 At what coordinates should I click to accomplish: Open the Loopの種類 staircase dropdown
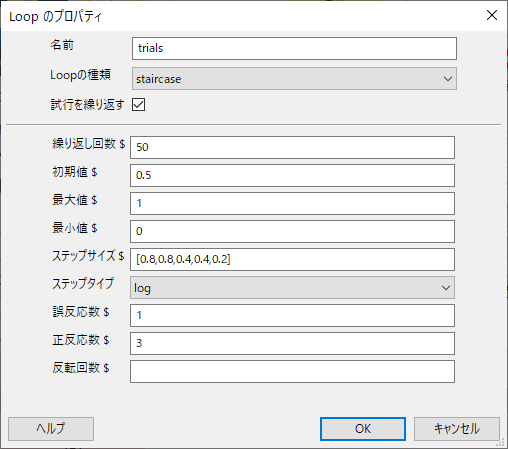pos(294,79)
